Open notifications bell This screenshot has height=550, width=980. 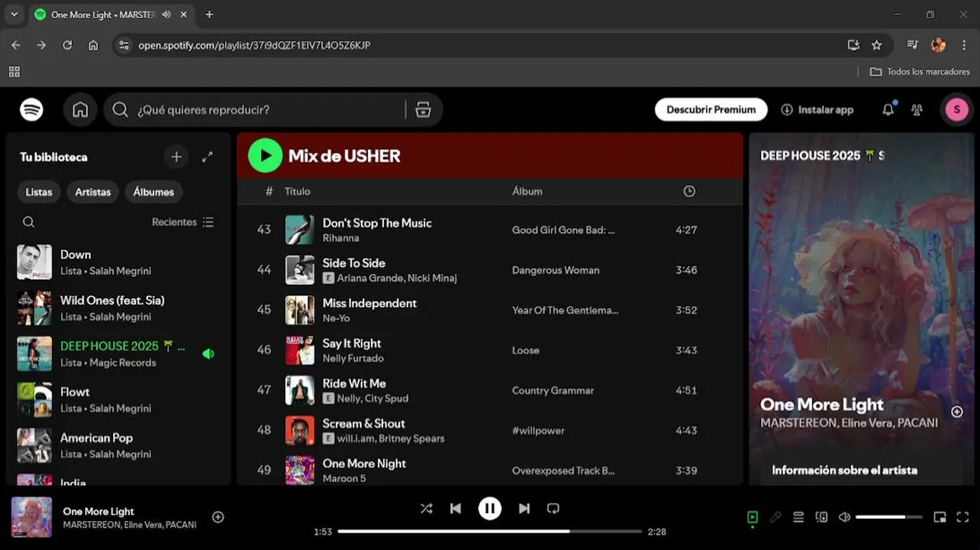click(x=888, y=110)
